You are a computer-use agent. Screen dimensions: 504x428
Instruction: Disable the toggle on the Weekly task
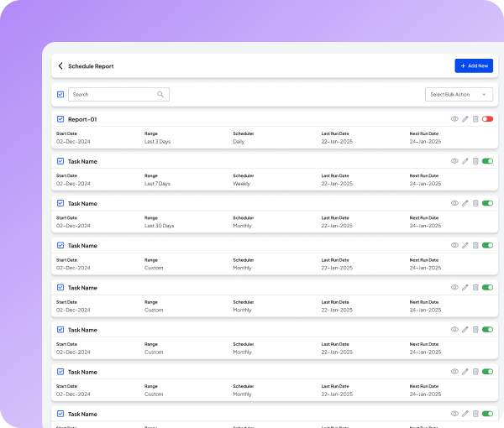(x=487, y=161)
